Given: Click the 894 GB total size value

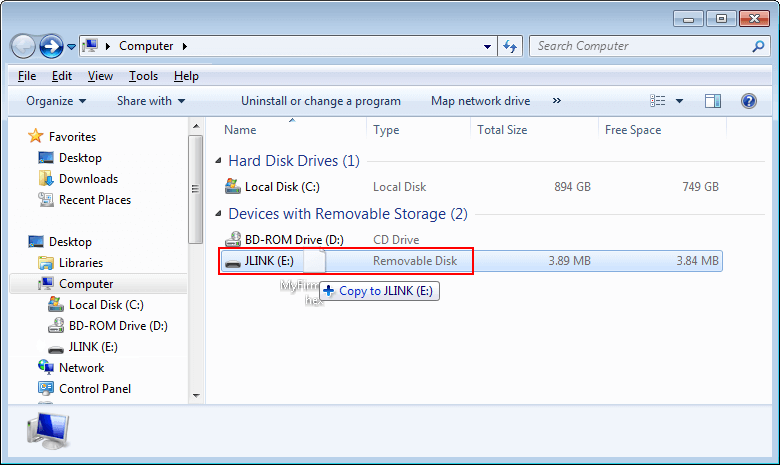Looking at the screenshot, I should (573, 187).
